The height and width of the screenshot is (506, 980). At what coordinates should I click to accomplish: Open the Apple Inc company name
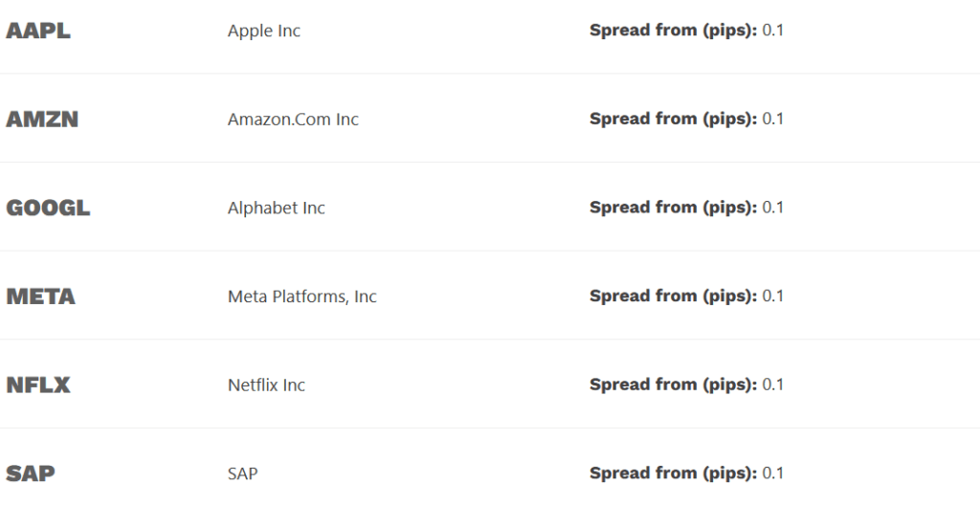point(264,31)
